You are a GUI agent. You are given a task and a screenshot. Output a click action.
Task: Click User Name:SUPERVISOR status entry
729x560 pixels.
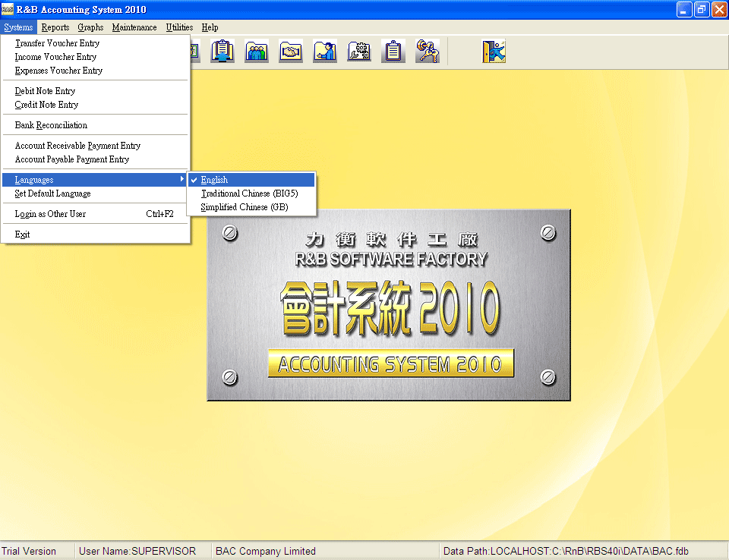click(x=137, y=551)
